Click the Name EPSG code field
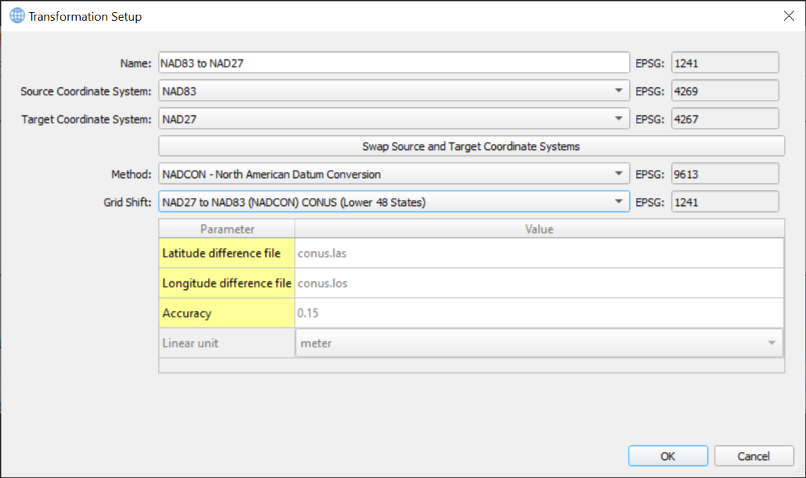This screenshot has height=478, width=806. click(724, 62)
